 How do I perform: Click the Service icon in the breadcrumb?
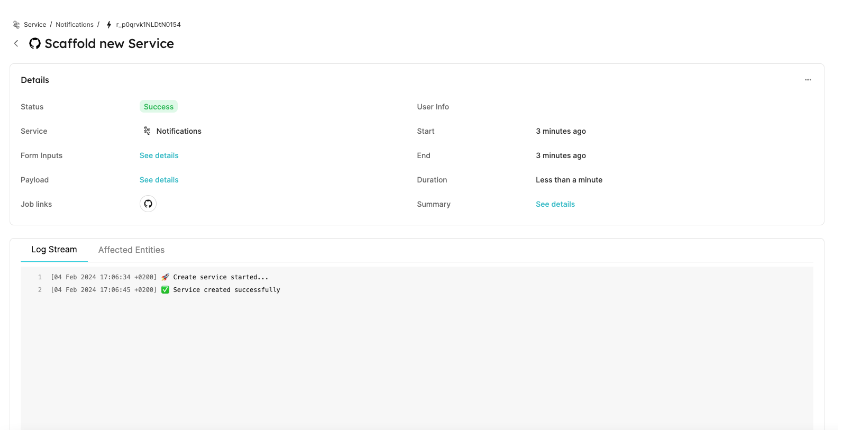click(x=16, y=24)
